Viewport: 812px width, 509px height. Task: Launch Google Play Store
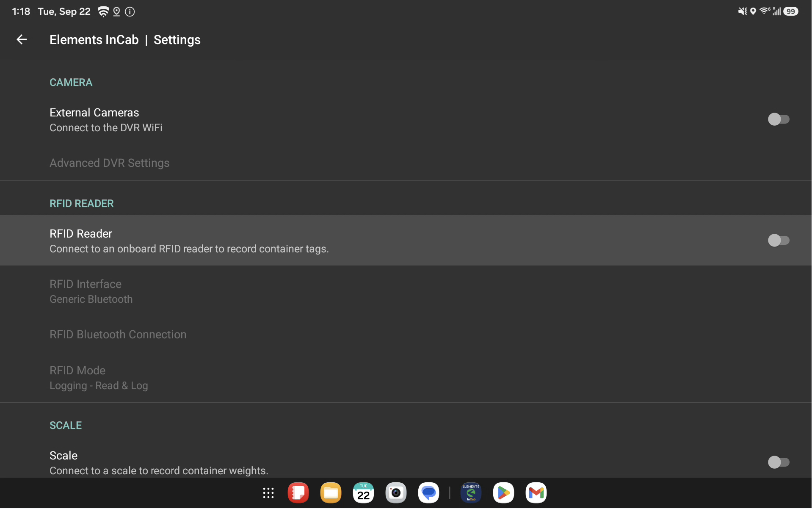(503, 493)
